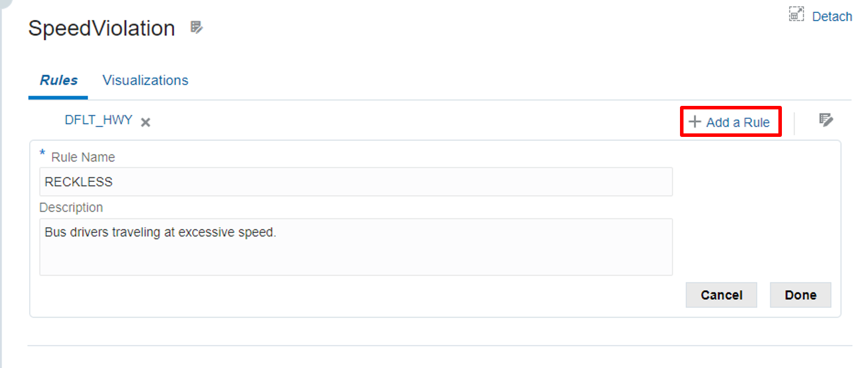The height and width of the screenshot is (368, 868).
Task: Click the required asterisk beside Rule Name
Action: point(42,154)
